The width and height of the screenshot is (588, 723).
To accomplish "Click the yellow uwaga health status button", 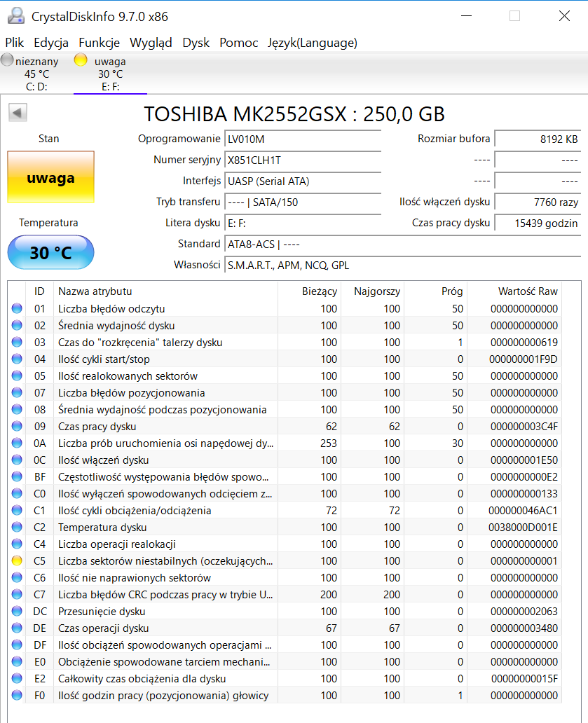I will tap(50, 177).
